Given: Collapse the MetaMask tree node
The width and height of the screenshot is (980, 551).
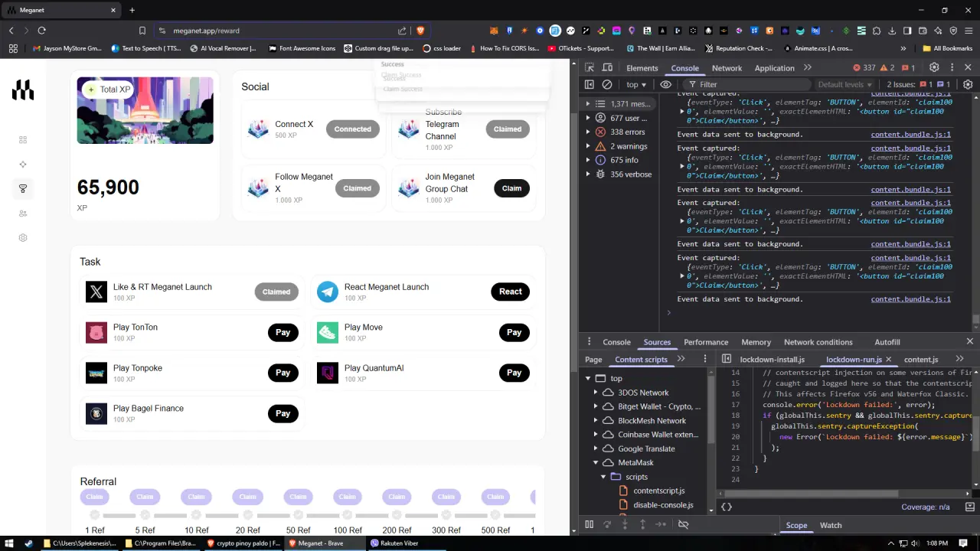Looking at the screenshot, I should coord(596,462).
